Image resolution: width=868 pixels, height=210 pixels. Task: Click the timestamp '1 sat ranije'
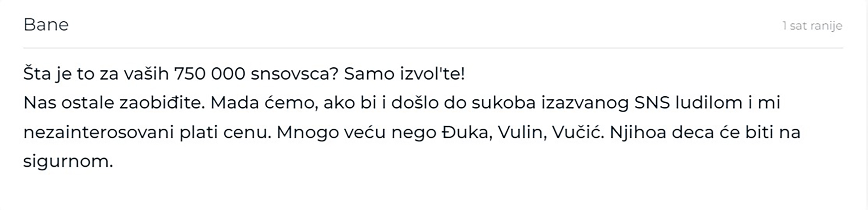pos(812,26)
